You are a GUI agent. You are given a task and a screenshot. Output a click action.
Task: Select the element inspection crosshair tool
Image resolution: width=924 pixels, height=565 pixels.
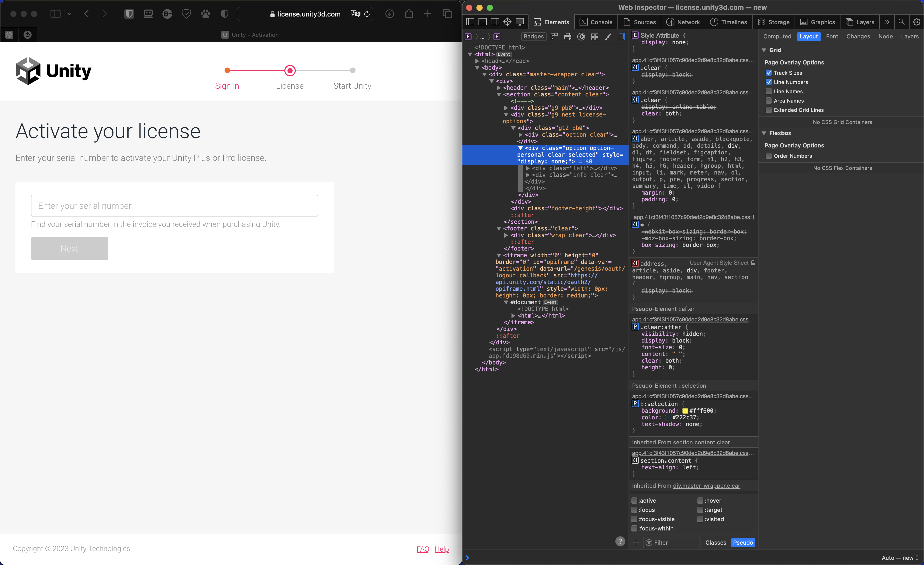pos(507,21)
